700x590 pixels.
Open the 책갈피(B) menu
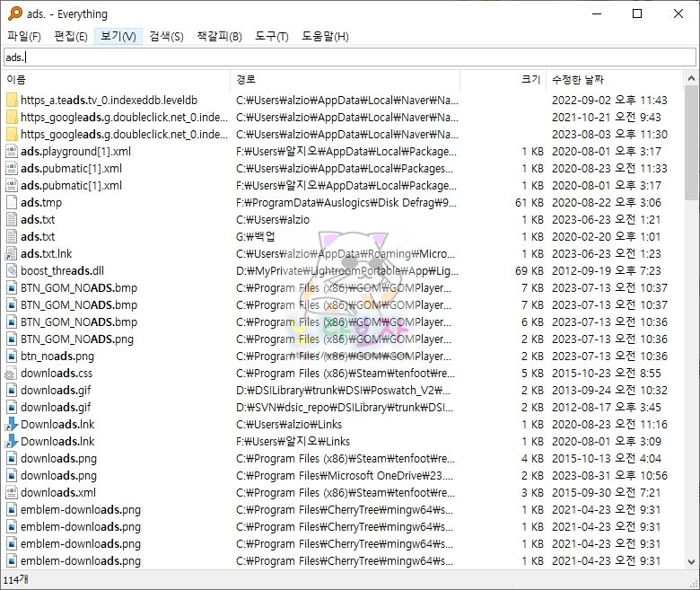(219, 36)
